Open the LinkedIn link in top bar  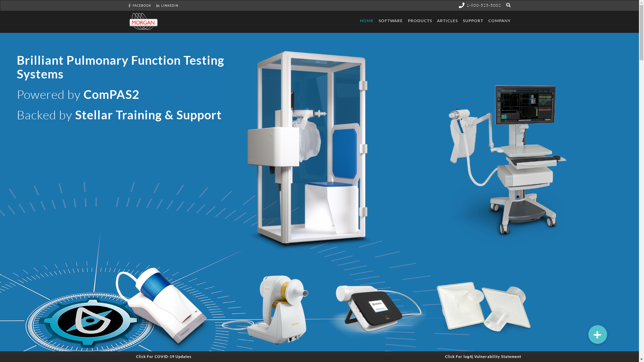click(x=167, y=5)
